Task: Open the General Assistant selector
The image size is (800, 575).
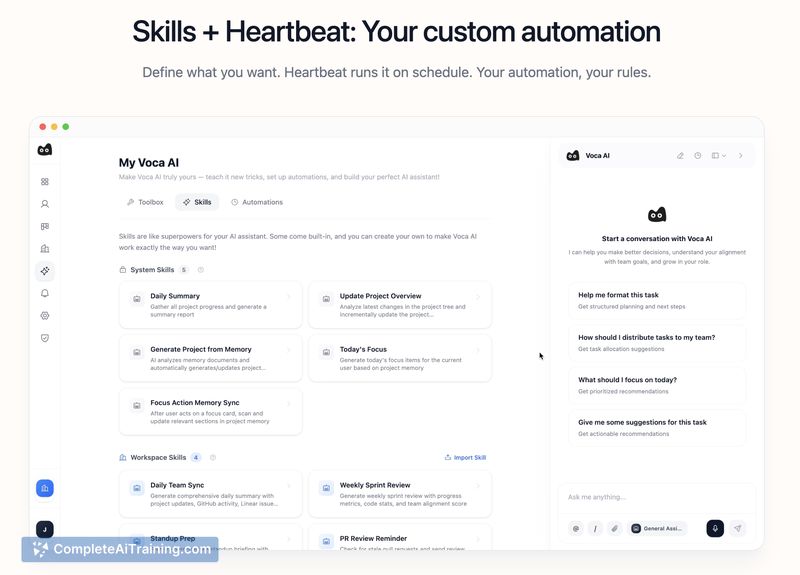Action: (x=657, y=529)
